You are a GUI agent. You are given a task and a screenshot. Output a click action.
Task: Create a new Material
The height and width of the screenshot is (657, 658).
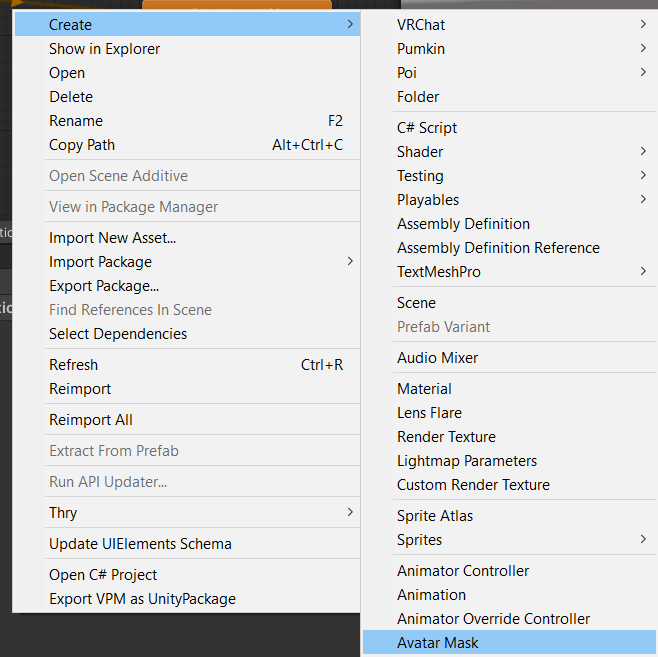point(509,388)
